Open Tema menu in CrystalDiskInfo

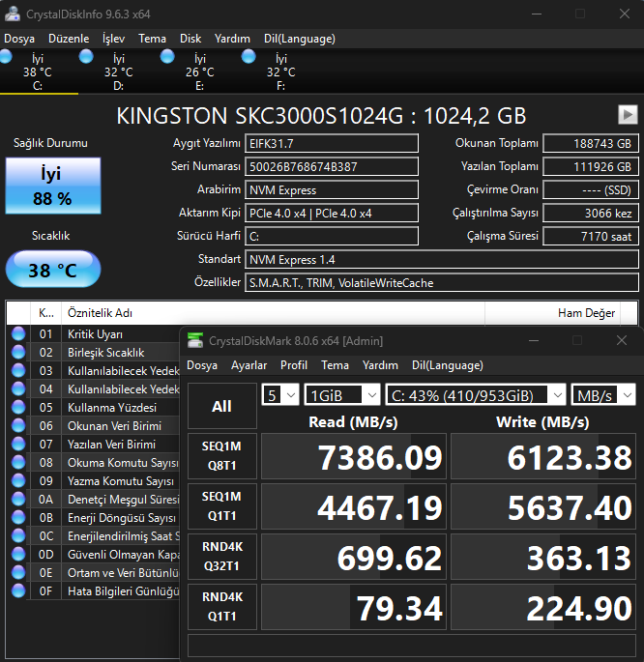(x=152, y=39)
